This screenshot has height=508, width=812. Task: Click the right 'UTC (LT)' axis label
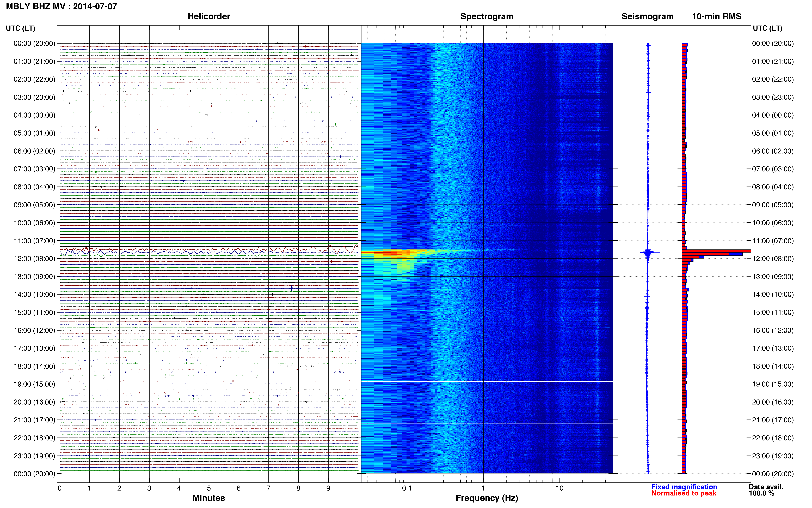click(767, 28)
